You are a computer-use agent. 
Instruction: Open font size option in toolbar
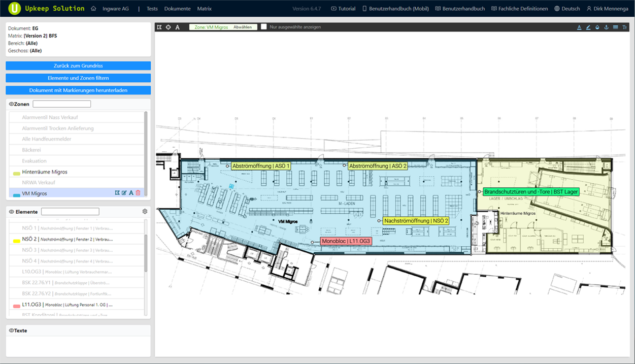pyautogui.click(x=624, y=27)
